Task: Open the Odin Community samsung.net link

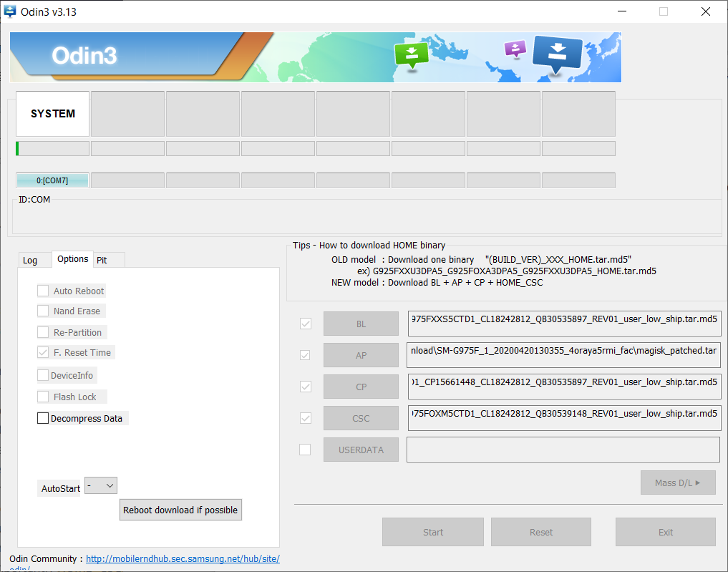Action: click(183, 558)
